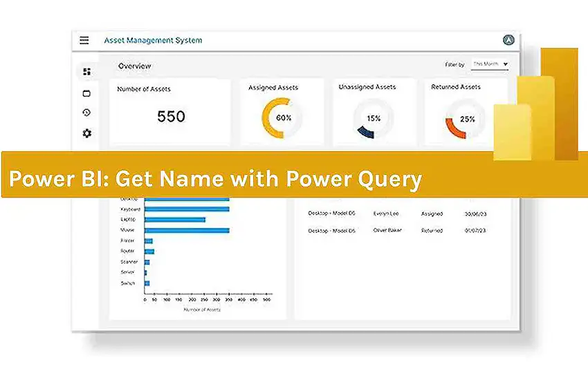588x380 pixels.
Task: Select the dashboard sidebar icon
Action: 86,71
